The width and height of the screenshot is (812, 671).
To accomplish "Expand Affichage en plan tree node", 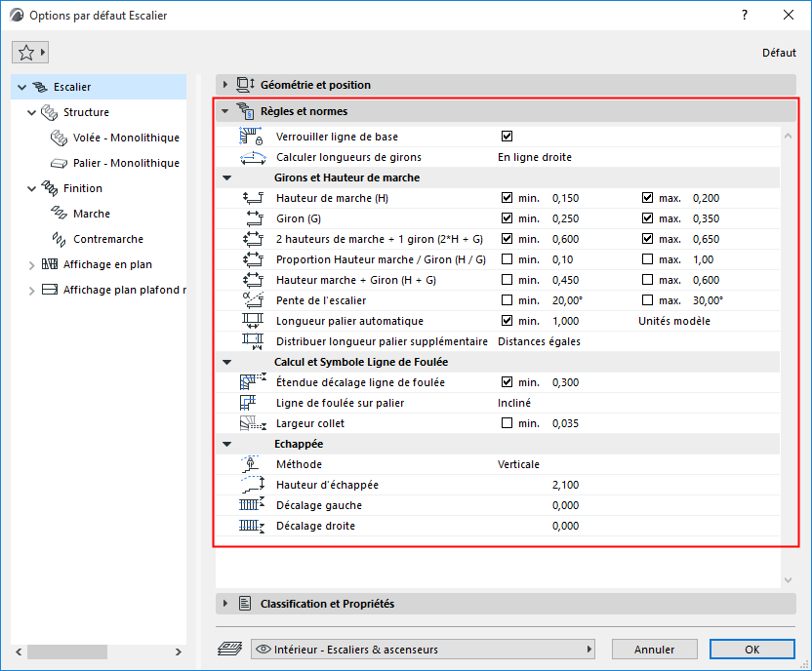I will (x=31, y=265).
